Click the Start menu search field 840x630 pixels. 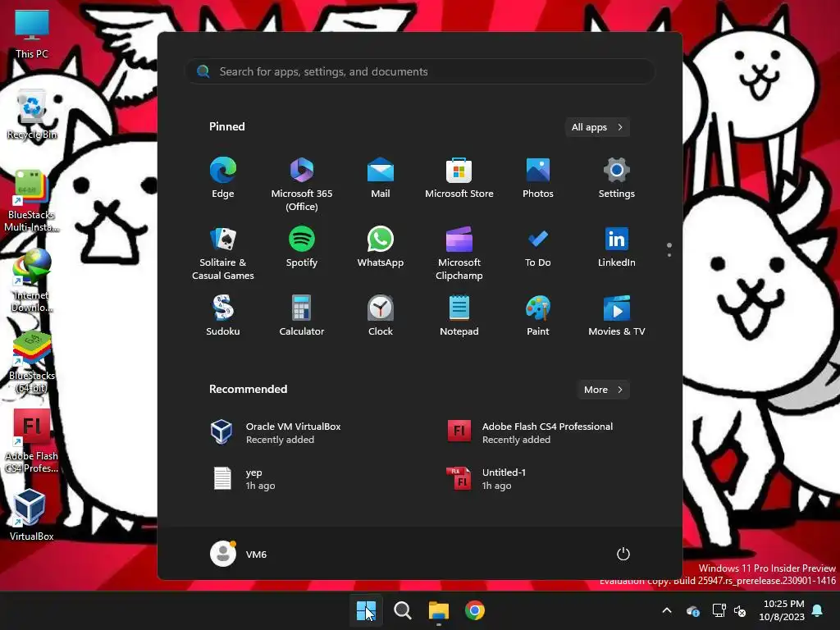click(x=420, y=71)
